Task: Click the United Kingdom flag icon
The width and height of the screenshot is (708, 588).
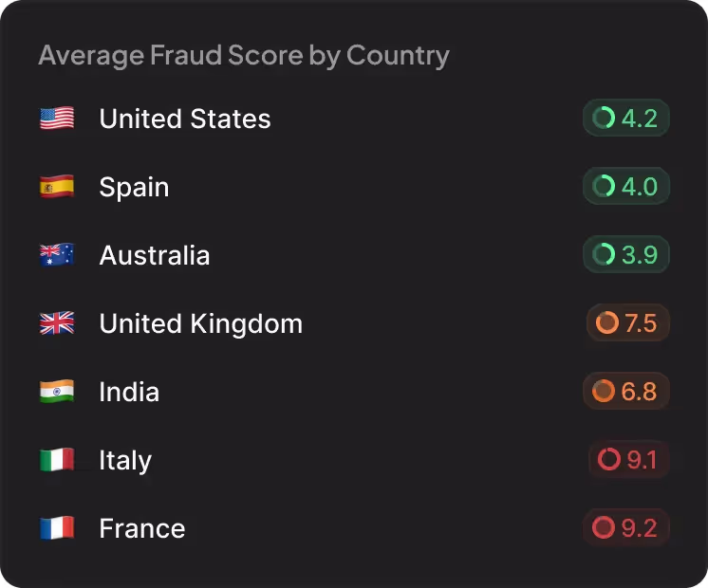Action: point(57,323)
